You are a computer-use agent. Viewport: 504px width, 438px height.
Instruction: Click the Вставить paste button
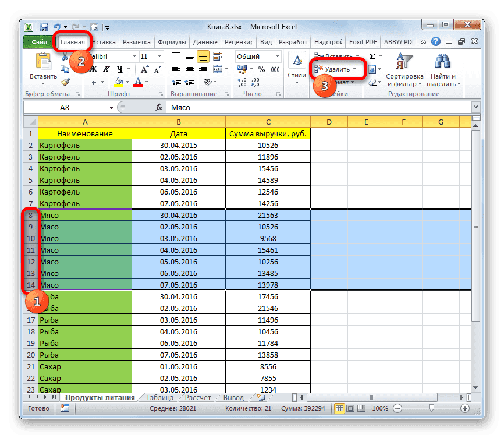(x=44, y=65)
